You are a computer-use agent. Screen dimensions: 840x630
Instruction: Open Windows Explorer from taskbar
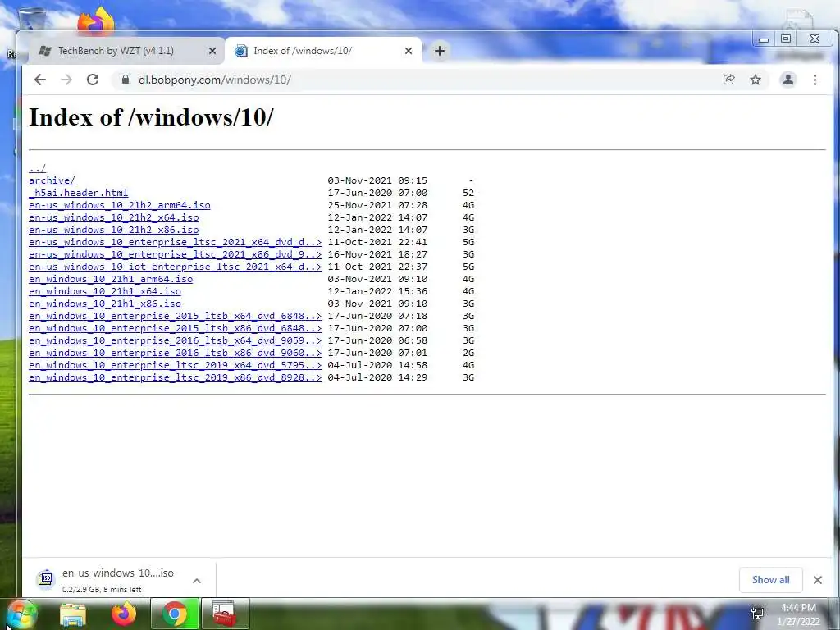click(x=73, y=615)
